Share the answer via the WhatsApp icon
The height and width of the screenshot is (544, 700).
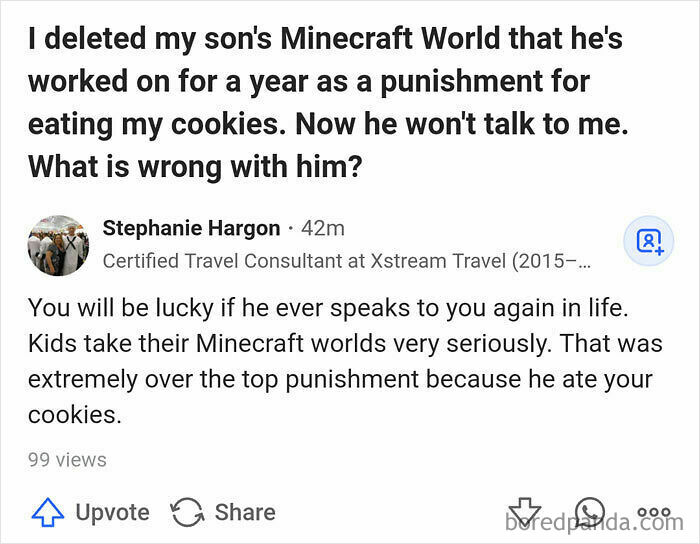tap(590, 513)
